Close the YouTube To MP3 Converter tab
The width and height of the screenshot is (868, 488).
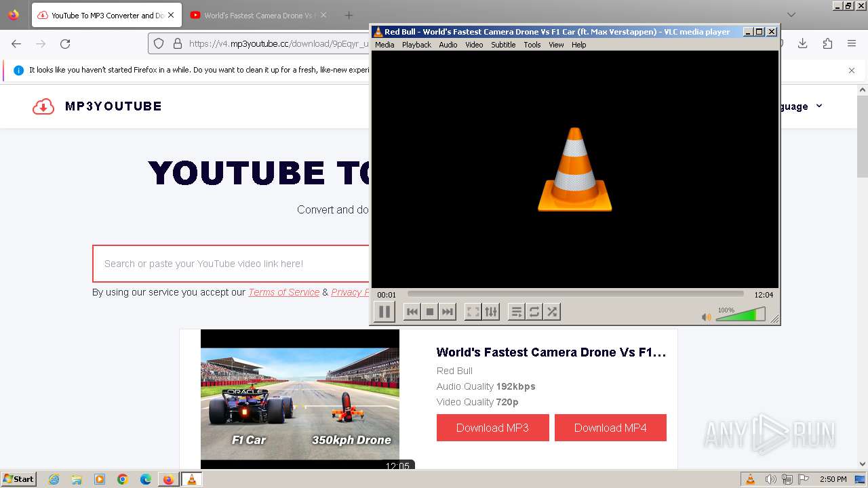click(x=170, y=15)
